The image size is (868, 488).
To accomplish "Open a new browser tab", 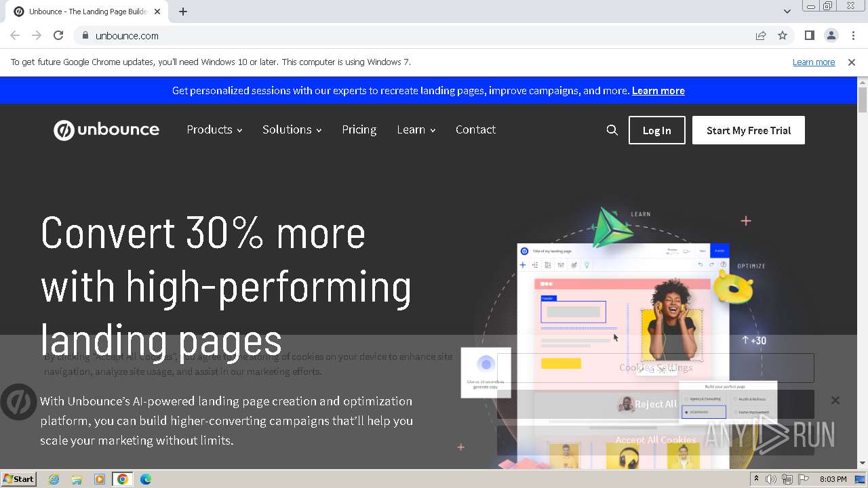I will pos(183,12).
